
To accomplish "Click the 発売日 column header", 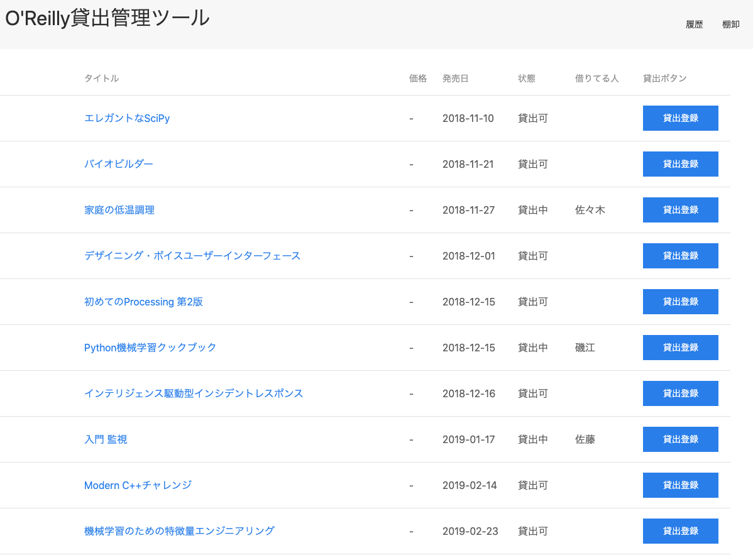I will coord(455,79).
